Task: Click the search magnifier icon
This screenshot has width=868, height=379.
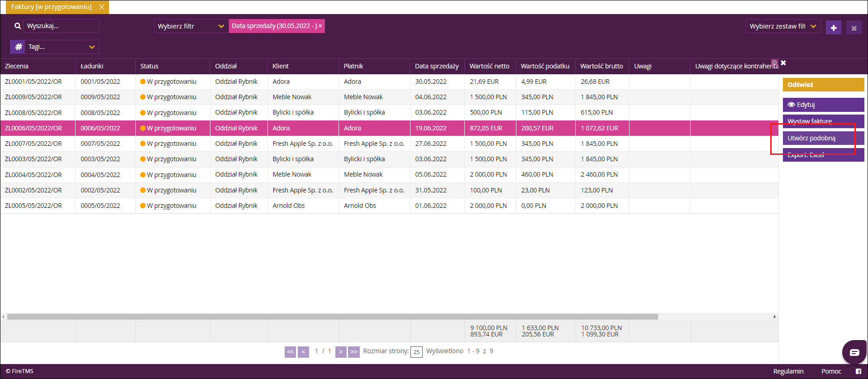Action: pos(18,26)
